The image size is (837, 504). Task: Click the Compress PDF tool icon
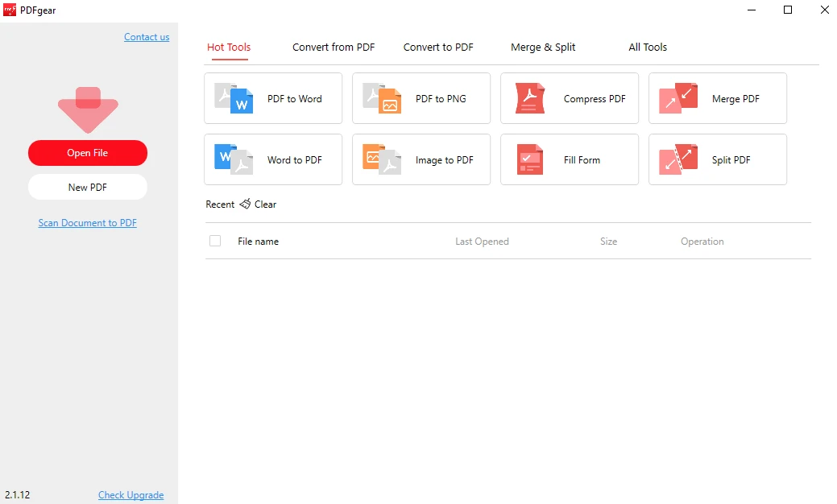pyautogui.click(x=530, y=98)
